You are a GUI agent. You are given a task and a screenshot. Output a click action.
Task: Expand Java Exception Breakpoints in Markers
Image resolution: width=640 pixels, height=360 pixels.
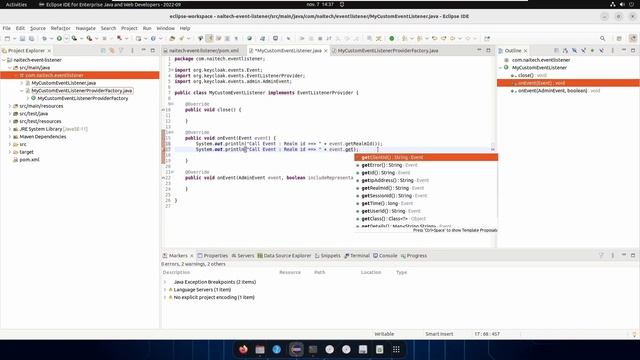pos(165,282)
